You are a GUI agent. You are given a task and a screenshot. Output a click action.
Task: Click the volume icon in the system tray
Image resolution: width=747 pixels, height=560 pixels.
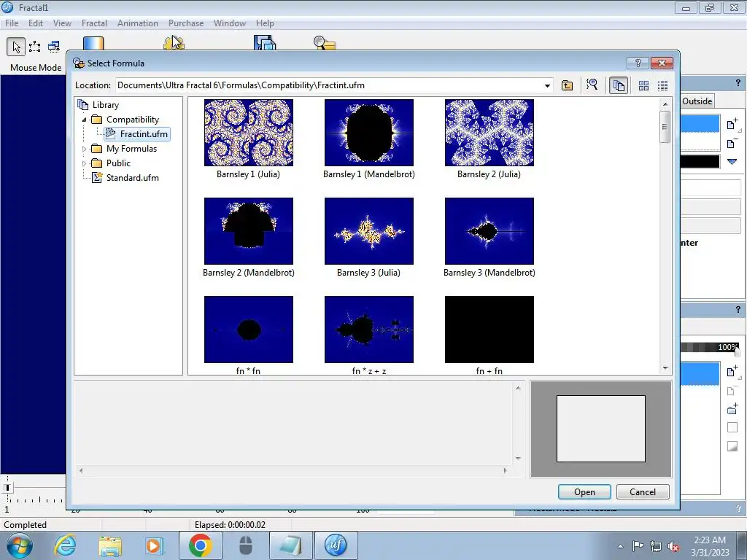pos(673,546)
